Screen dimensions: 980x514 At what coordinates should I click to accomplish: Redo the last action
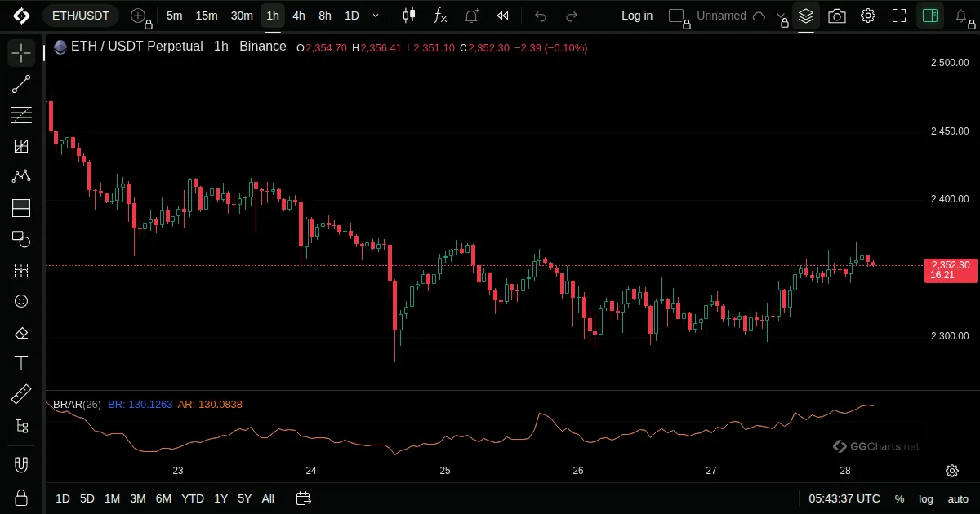click(x=572, y=16)
